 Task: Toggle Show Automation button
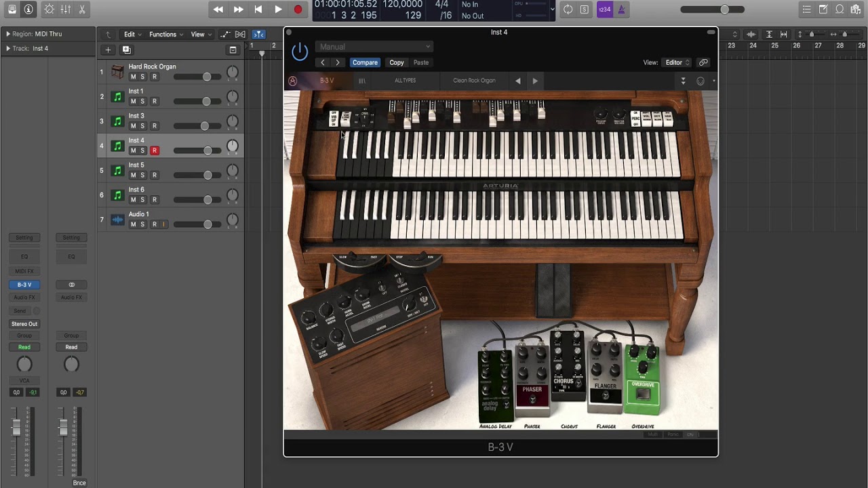pyautogui.click(x=225, y=35)
